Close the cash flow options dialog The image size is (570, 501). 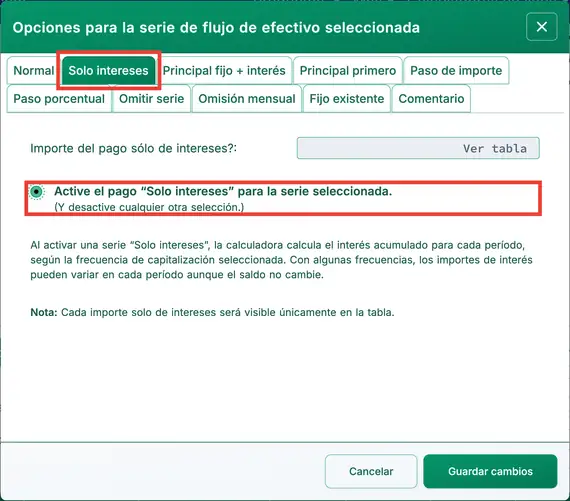[x=541, y=27]
